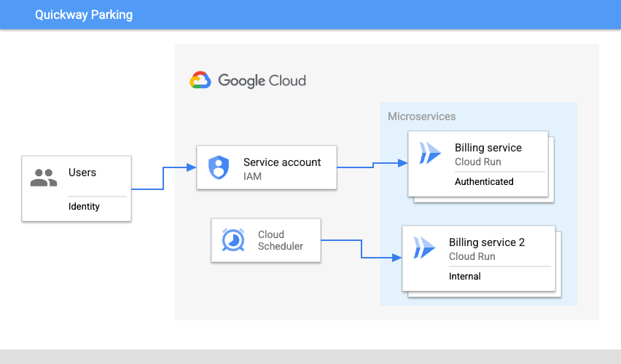621x364 pixels.
Task: Click the Billing service 2 title text
Action: [x=487, y=242]
